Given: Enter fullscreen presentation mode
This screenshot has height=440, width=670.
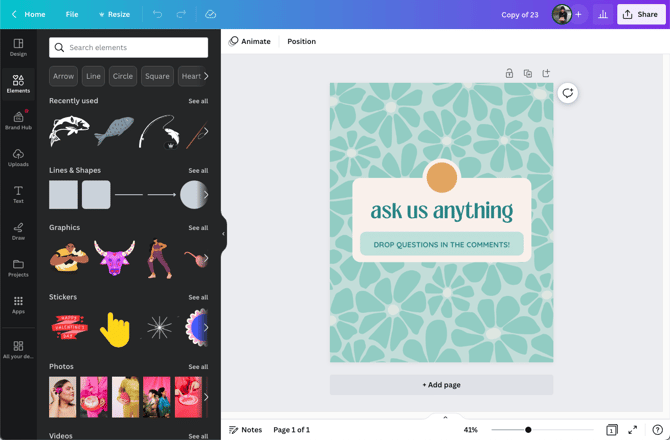Looking at the screenshot, I should (632, 429).
